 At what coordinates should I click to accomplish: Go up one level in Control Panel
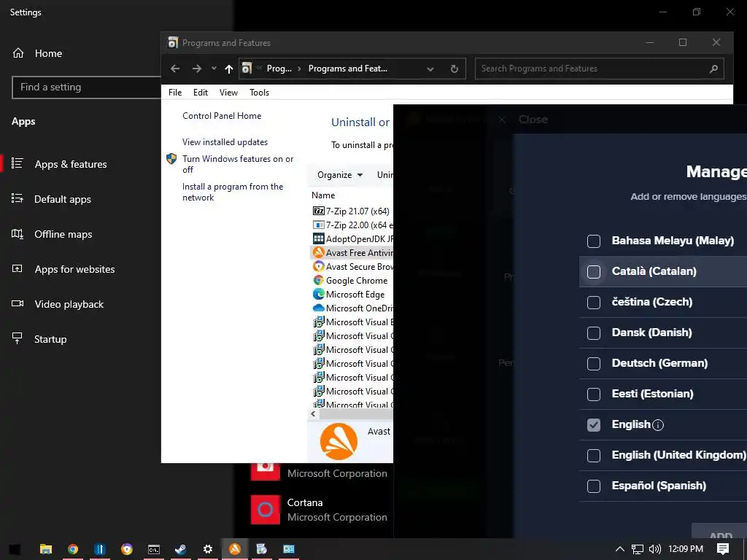click(228, 69)
